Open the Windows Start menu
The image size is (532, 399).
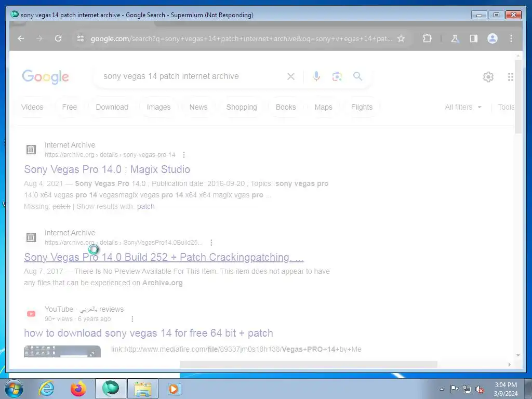(14, 389)
